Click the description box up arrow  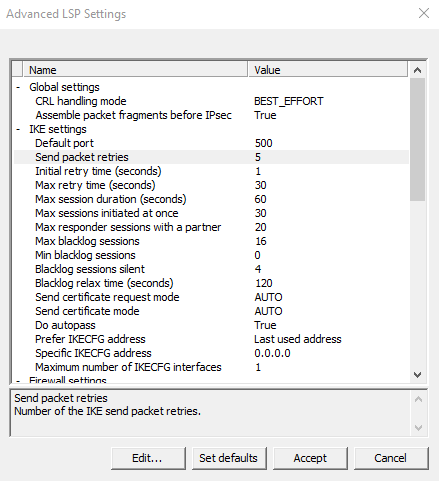coord(418,399)
